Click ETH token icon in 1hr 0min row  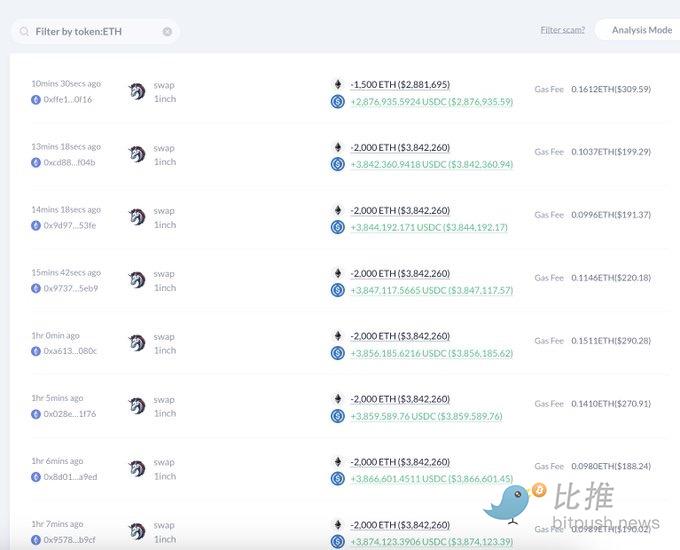point(338,336)
